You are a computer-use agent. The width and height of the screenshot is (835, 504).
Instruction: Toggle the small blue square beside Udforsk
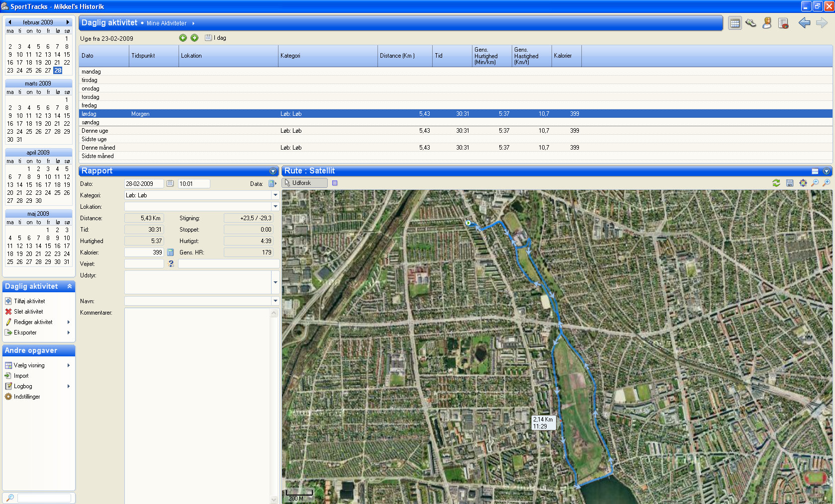[335, 183]
